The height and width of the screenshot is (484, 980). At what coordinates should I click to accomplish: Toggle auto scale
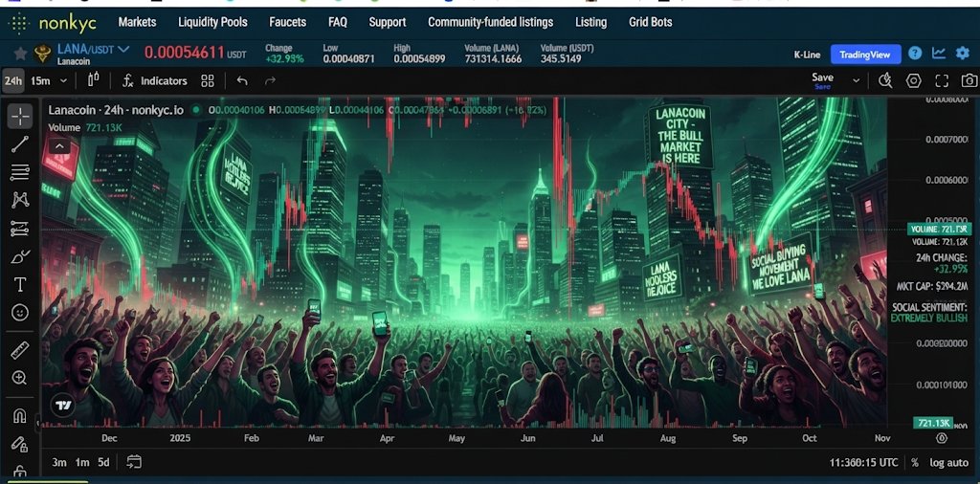click(957, 463)
